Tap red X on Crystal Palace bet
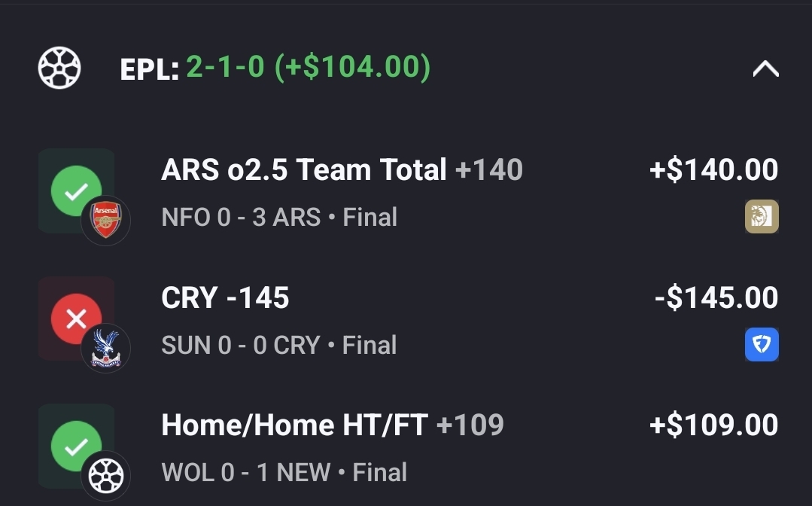This screenshot has width=812, height=506. coord(75,319)
